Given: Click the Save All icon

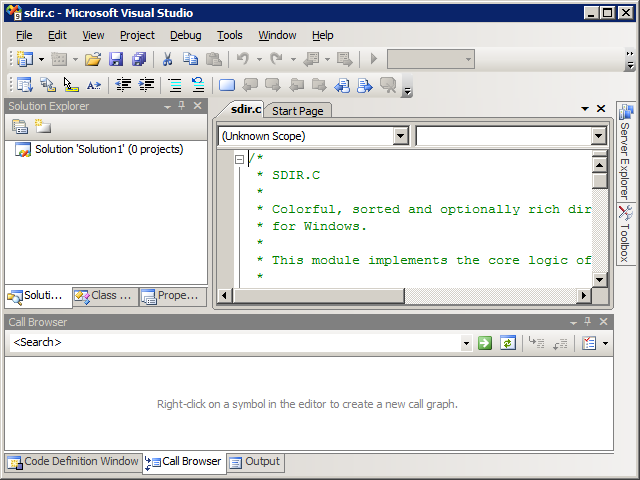Looking at the screenshot, I should click(x=139, y=59).
